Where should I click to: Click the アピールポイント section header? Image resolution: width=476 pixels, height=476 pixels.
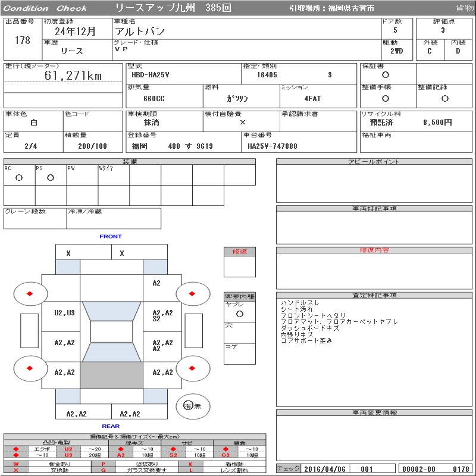click(374, 162)
